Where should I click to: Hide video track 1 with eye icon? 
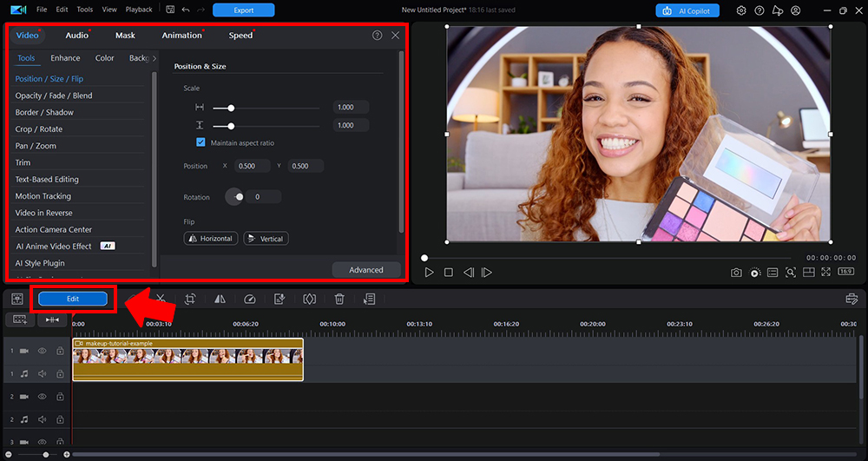[x=42, y=351]
